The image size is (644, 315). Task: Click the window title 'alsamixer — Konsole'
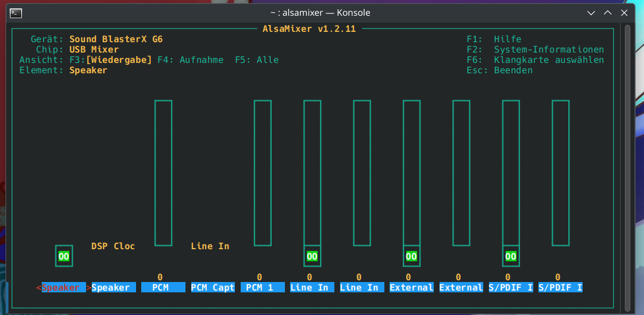point(326,13)
